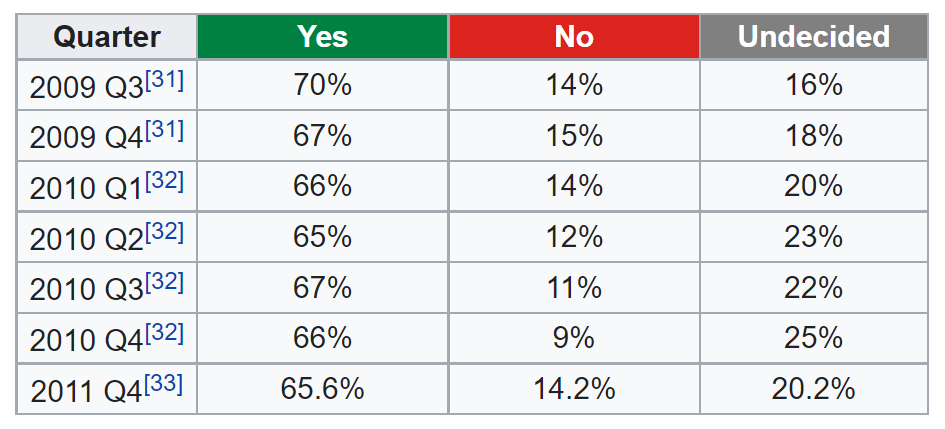Select the 70% Yes cell
Screen dimensions: 945x429
322,86
